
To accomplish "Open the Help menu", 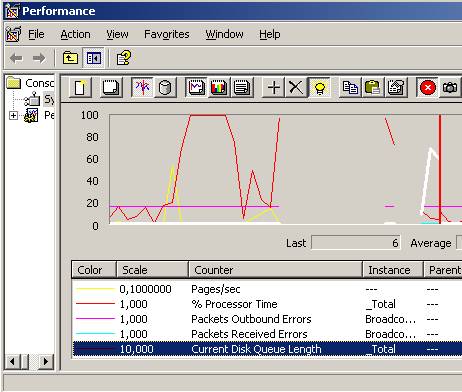I will pyautogui.click(x=270, y=34).
